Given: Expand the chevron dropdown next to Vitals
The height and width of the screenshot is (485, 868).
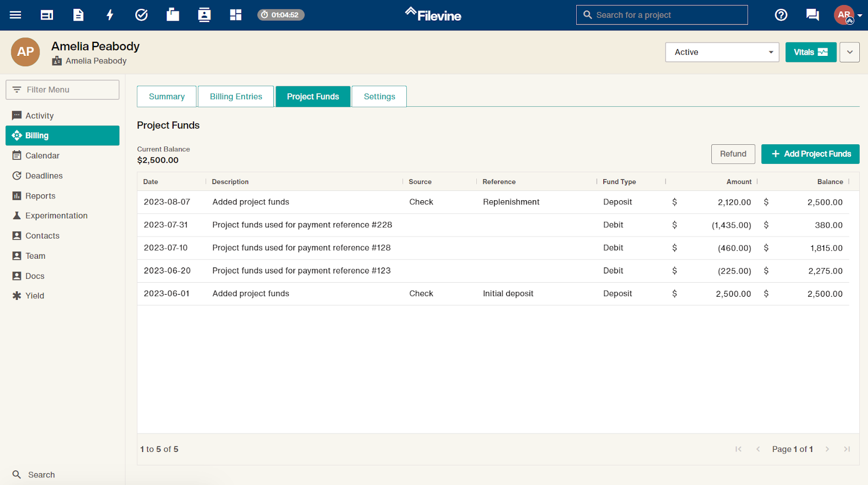Looking at the screenshot, I should coord(850,52).
